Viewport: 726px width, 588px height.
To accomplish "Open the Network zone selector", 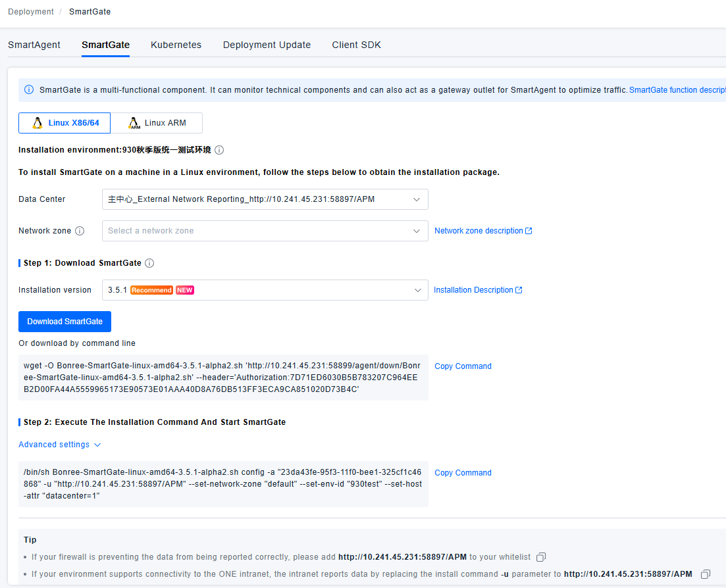I will (265, 231).
